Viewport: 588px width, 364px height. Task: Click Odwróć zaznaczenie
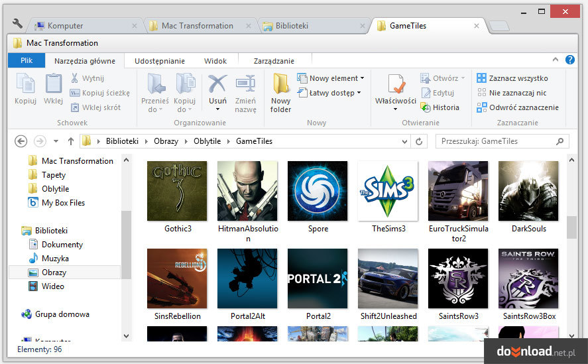518,107
